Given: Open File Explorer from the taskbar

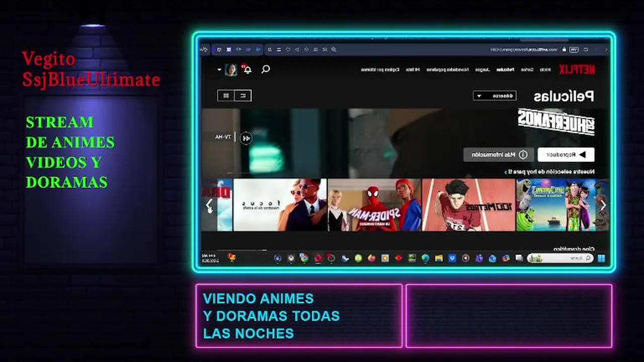Looking at the screenshot, I should click(x=439, y=258).
